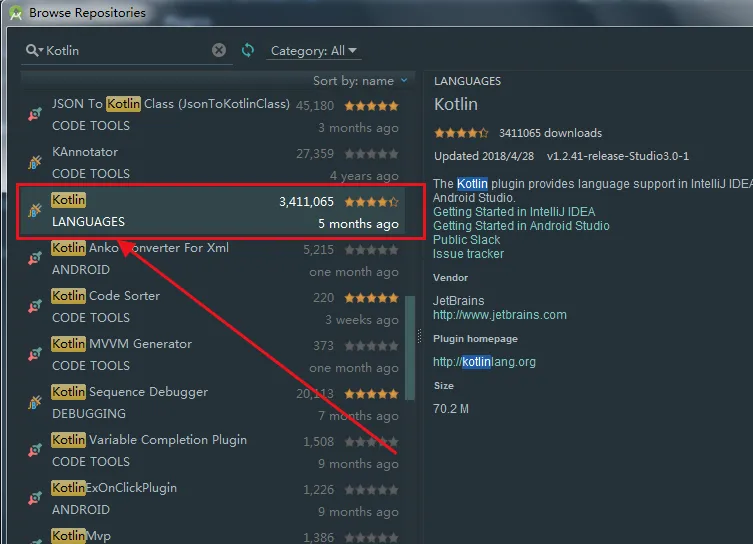Screen dimensions: 753x544
Task: Click the Kotlin plugin JetBrains icon
Action: (35, 210)
